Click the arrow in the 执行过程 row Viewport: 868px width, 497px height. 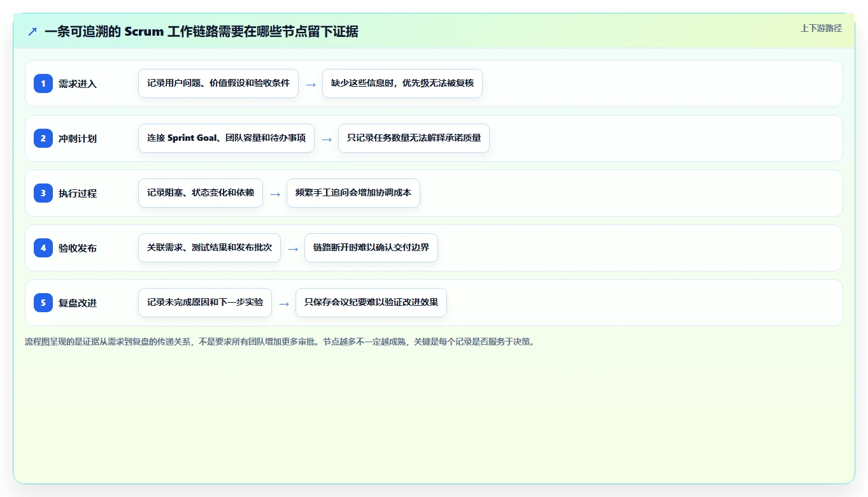[x=274, y=194]
